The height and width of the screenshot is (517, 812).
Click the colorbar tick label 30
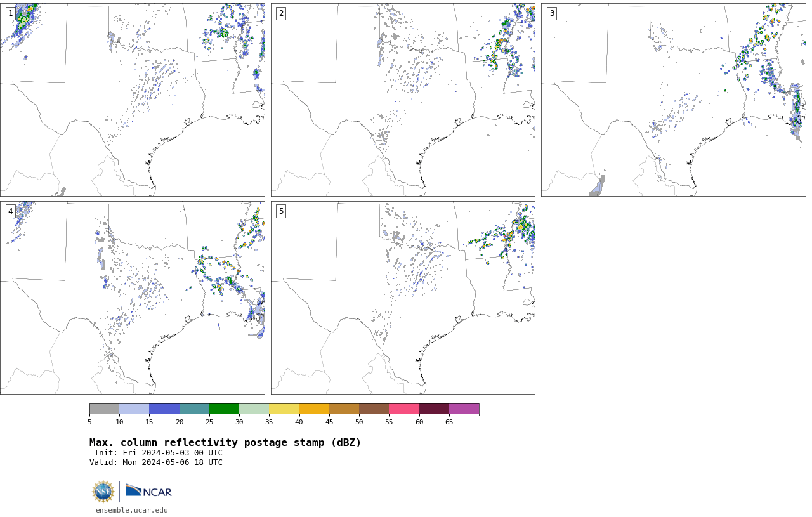pos(239,422)
